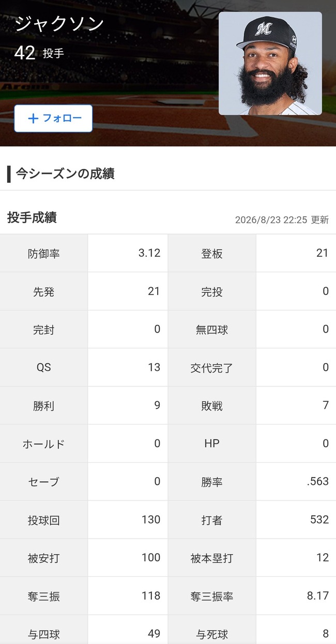Click the 投球回 innings value 130
The width and height of the screenshot is (336, 644).
151,520
